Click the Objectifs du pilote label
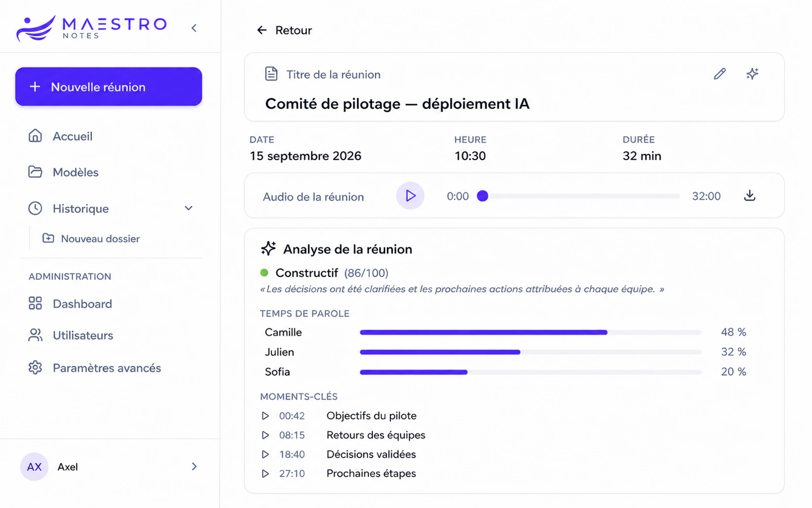Viewport: 812px width, 508px height. pyautogui.click(x=371, y=416)
